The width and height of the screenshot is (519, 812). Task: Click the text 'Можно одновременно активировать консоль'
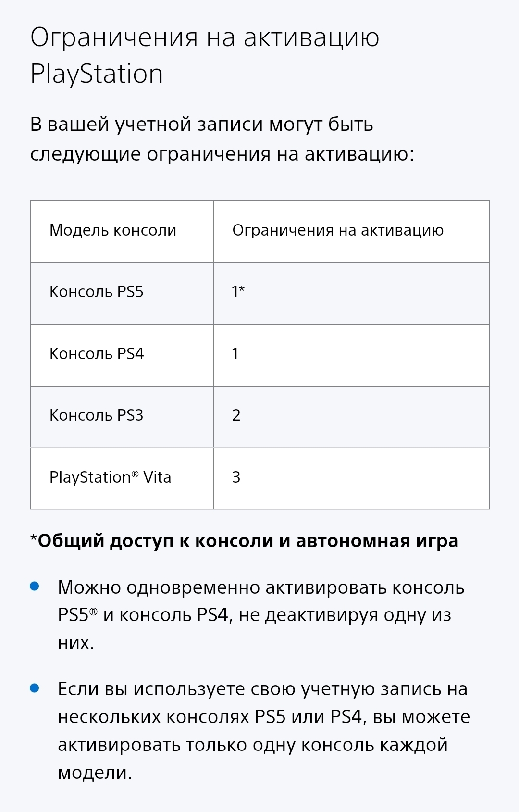pos(261,587)
